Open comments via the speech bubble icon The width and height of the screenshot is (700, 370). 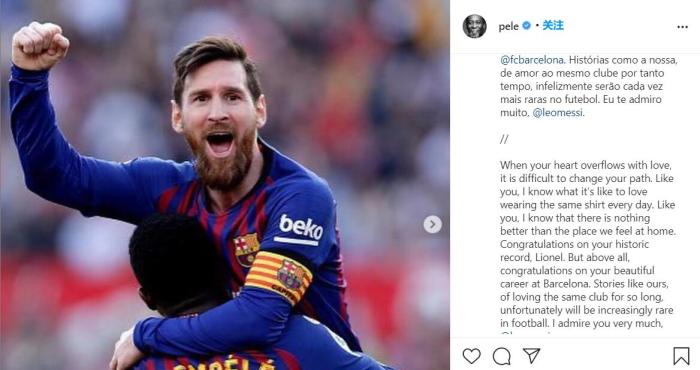[x=502, y=356]
